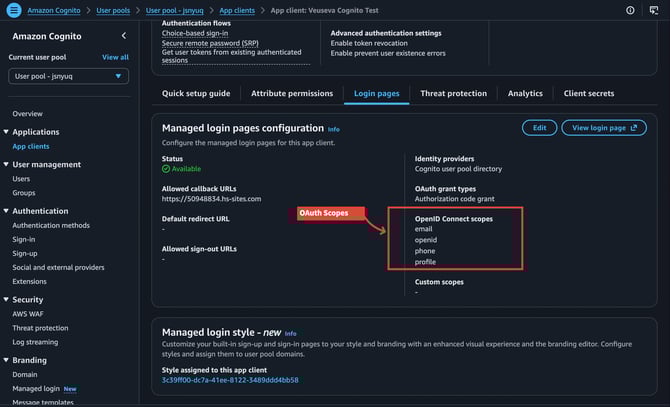Collapse the Applications section
670x407 pixels.
coord(6,132)
